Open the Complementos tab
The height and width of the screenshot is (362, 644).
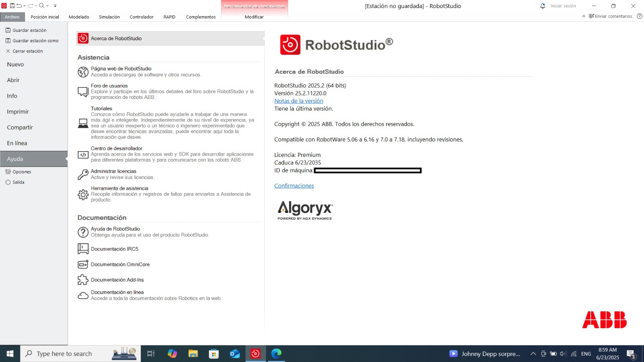(201, 17)
